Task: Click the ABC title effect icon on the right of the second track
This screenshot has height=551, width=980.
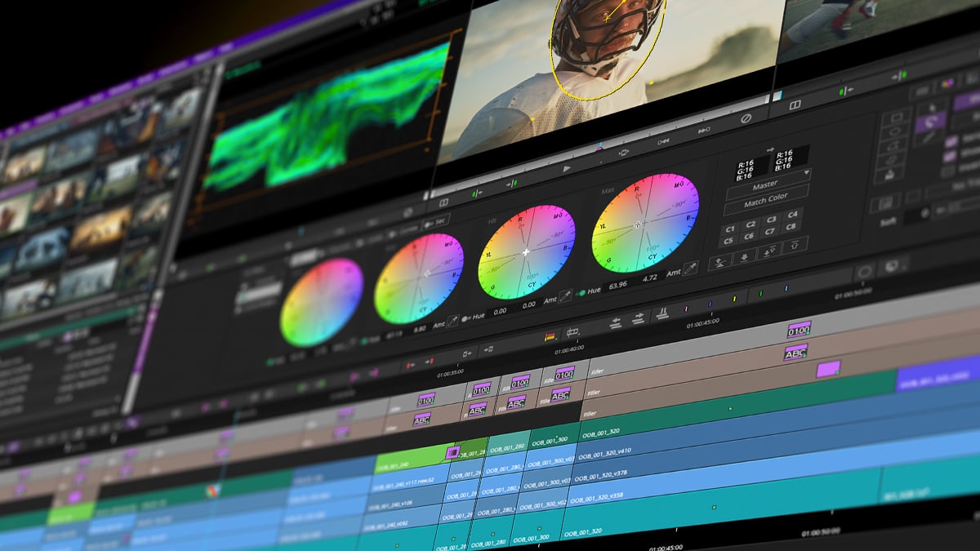Action: (795, 353)
